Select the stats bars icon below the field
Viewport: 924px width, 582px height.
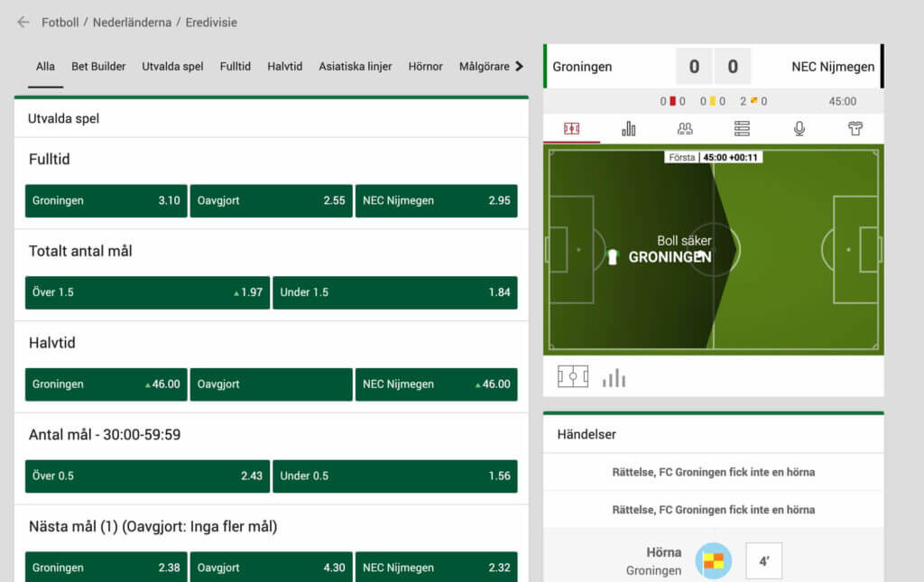click(x=614, y=378)
